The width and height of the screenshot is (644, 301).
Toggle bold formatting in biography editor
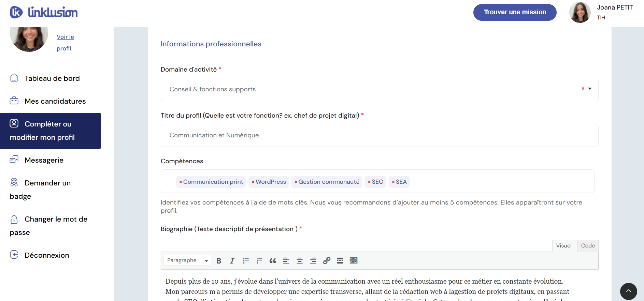point(219,261)
